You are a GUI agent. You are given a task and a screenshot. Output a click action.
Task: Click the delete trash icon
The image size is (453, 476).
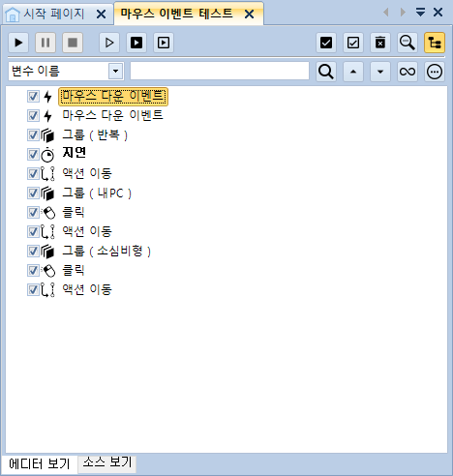(380, 43)
